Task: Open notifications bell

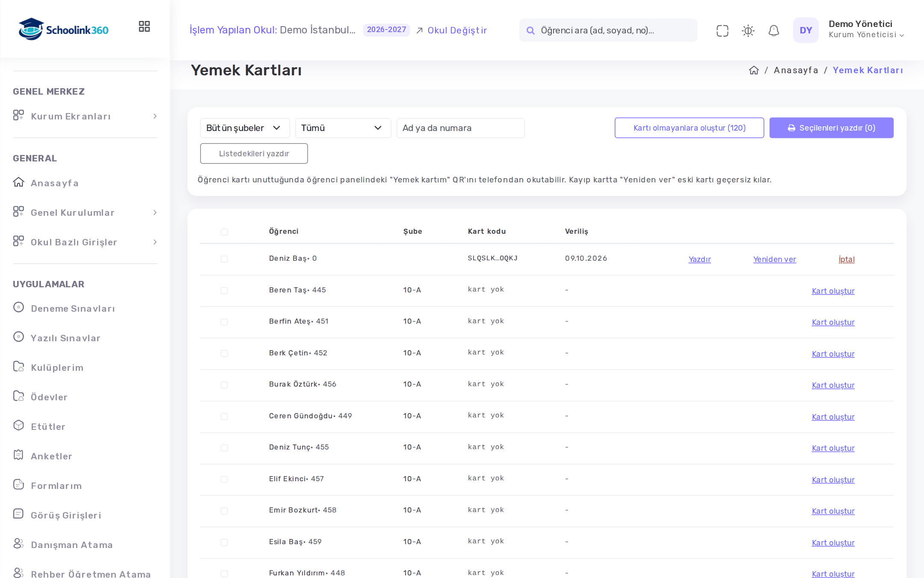Action: [x=773, y=30]
